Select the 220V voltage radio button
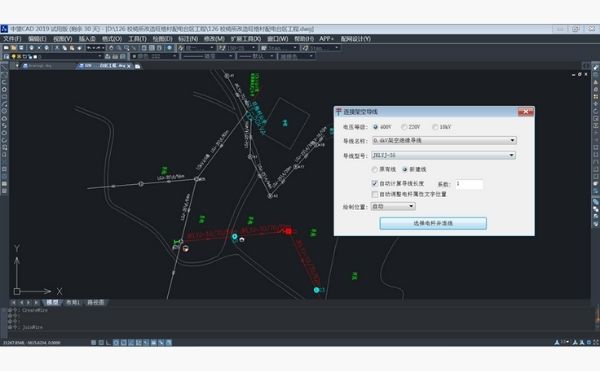Viewport: 600px width, 371px height. (404, 127)
